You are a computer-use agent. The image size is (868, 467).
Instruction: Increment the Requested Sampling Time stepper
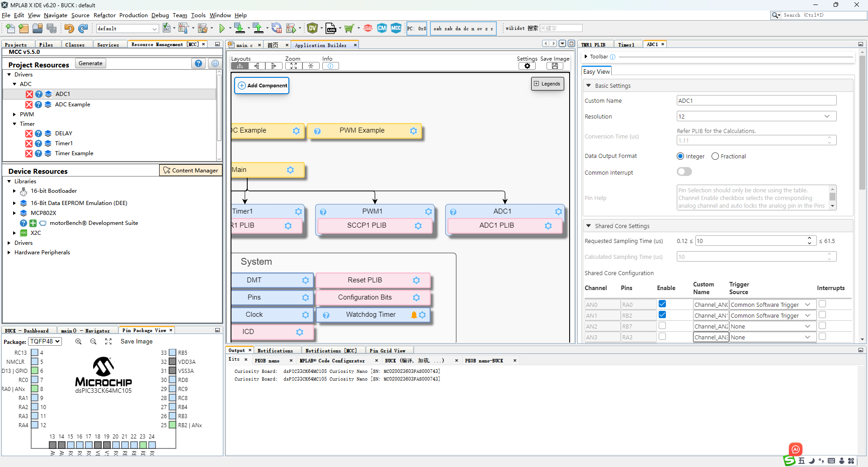coord(809,238)
